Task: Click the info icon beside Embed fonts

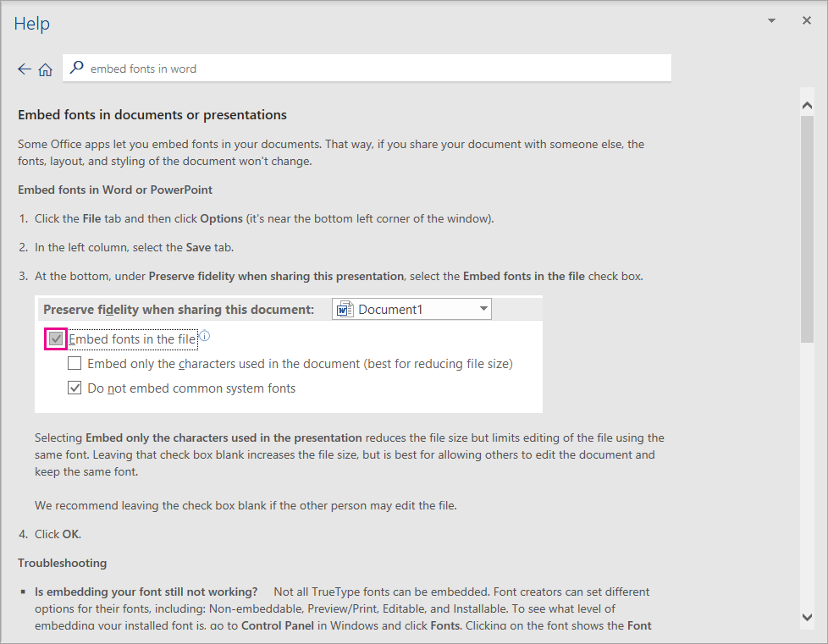Action: pyautogui.click(x=205, y=336)
